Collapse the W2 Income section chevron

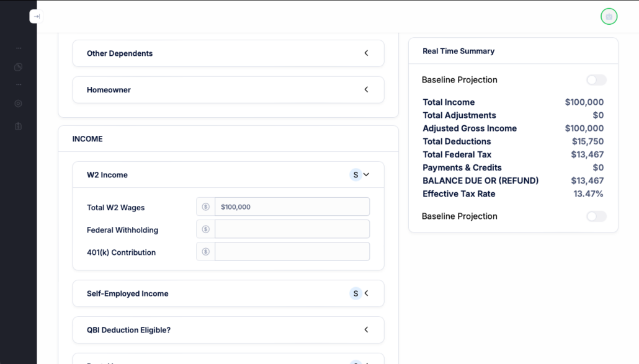367,175
